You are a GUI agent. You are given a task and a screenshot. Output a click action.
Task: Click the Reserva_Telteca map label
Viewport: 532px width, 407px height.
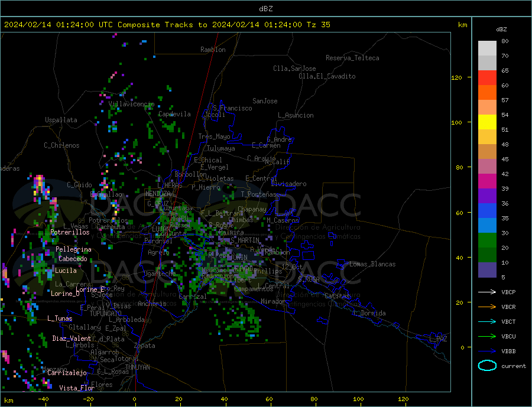coord(352,58)
